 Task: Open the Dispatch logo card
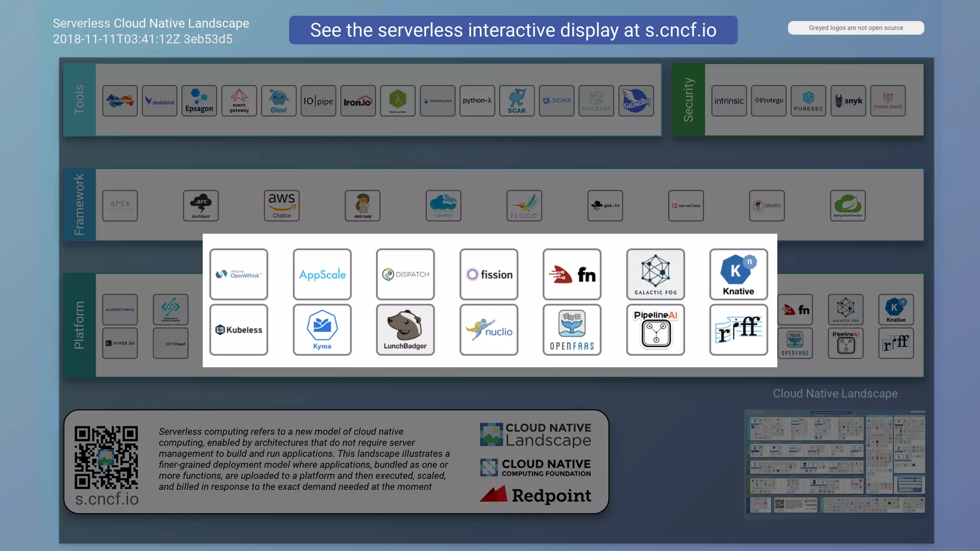pos(405,274)
